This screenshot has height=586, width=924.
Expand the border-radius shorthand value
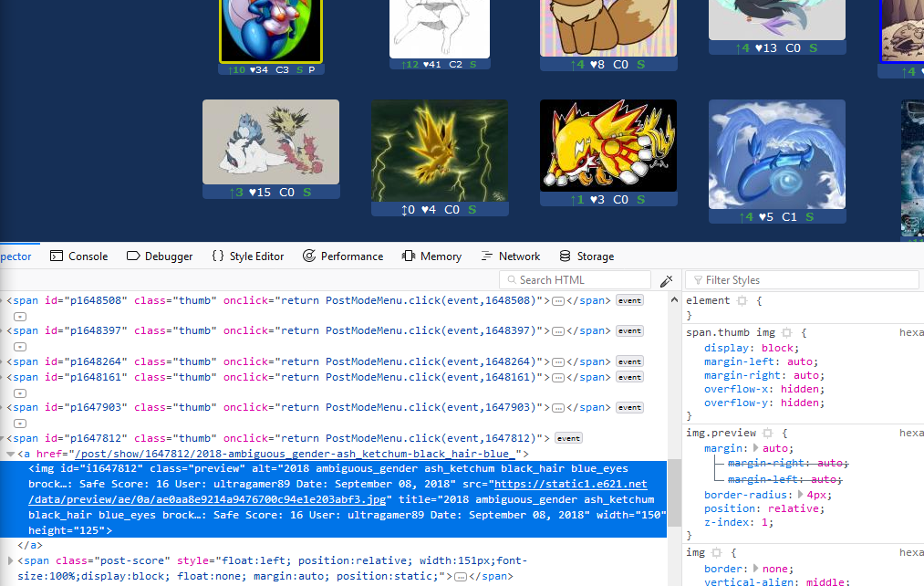tap(800, 495)
